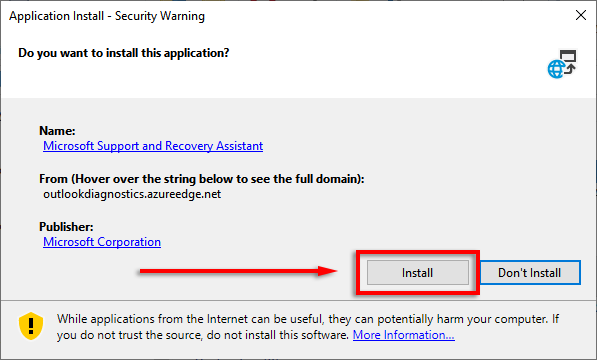The image size is (597, 360).
Task: Click the Publisher: label
Action: [66, 227]
